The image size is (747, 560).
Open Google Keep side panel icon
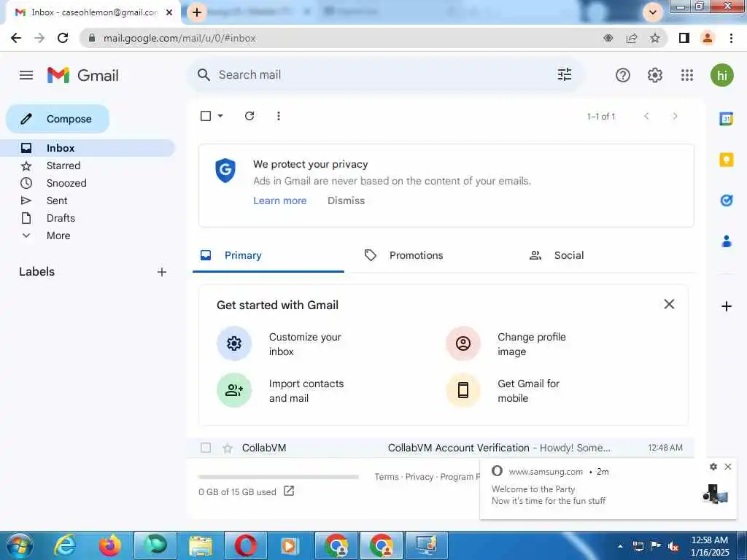[x=726, y=160]
